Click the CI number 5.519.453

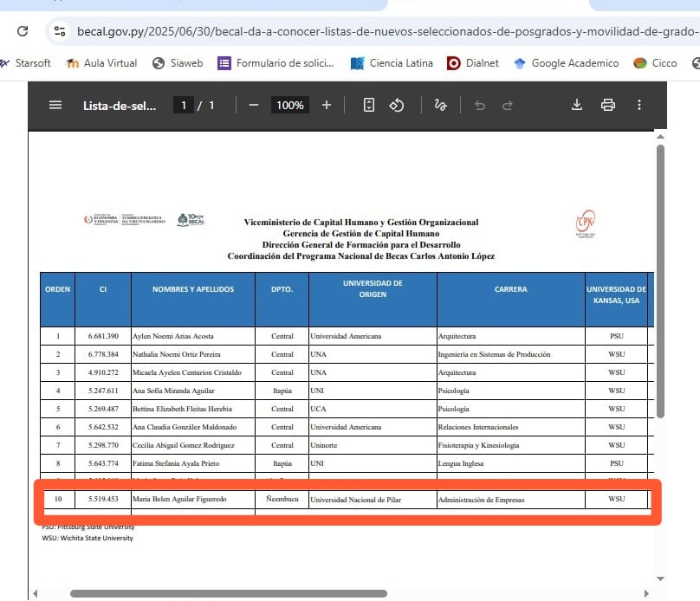103,500
